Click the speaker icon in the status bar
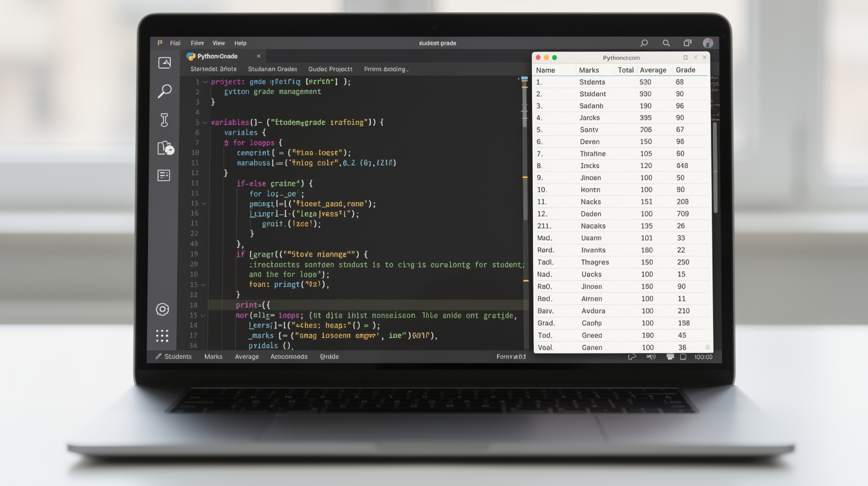Screen dimensions: 868x486 [x=651, y=357]
